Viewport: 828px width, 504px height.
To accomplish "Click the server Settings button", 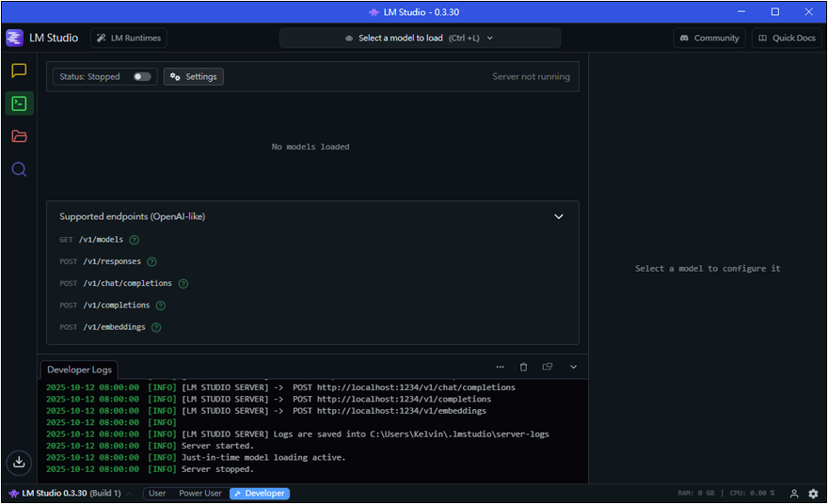I will click(194, 77).
